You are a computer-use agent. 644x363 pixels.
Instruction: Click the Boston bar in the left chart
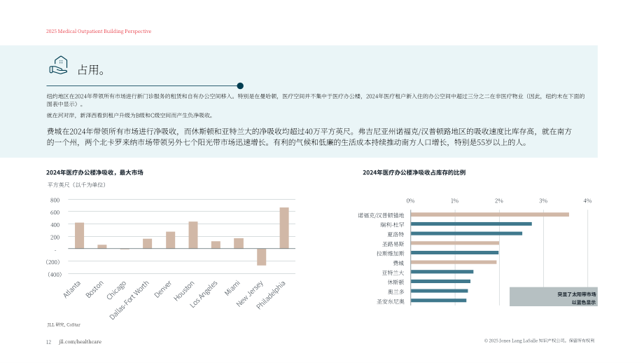coord(102,247)
